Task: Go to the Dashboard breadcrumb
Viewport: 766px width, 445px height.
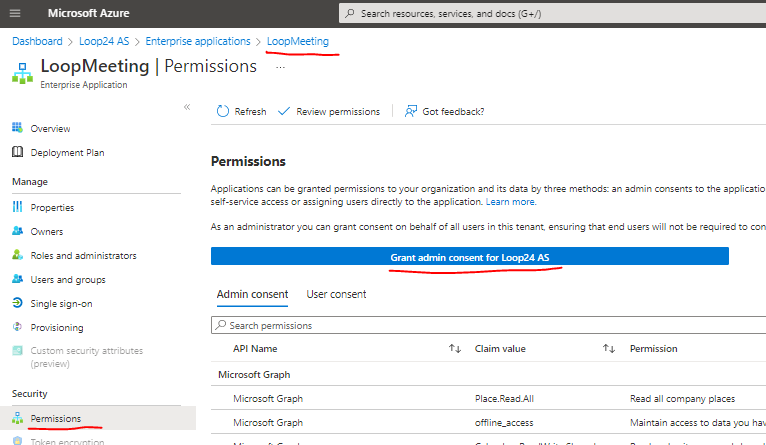Action: click(x=37, y=42)
